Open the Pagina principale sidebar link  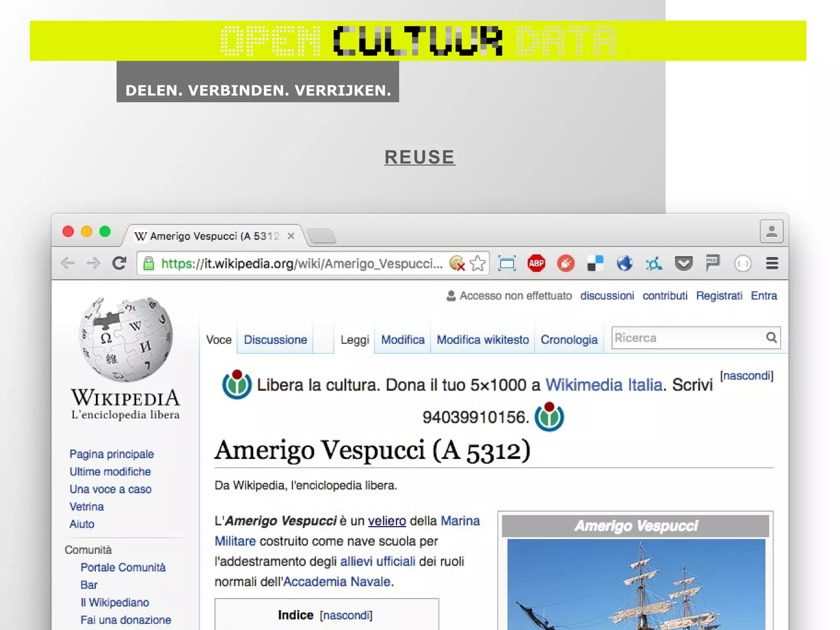(112, 454)
